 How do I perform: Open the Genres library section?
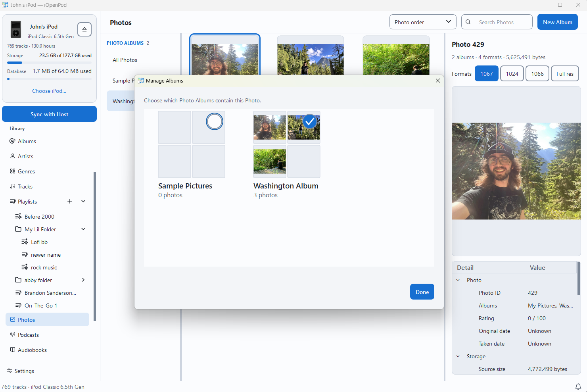pyautogui.click(x=48, y=171)
